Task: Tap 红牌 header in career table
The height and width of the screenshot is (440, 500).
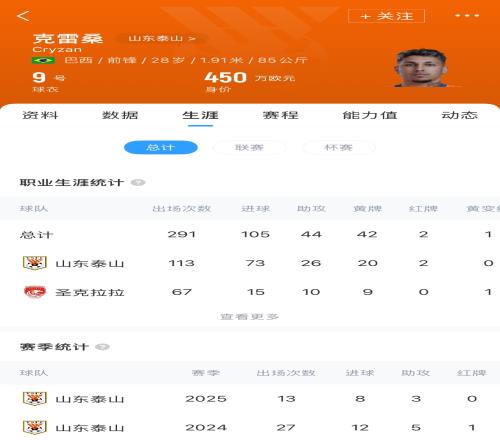Action: 423,209
